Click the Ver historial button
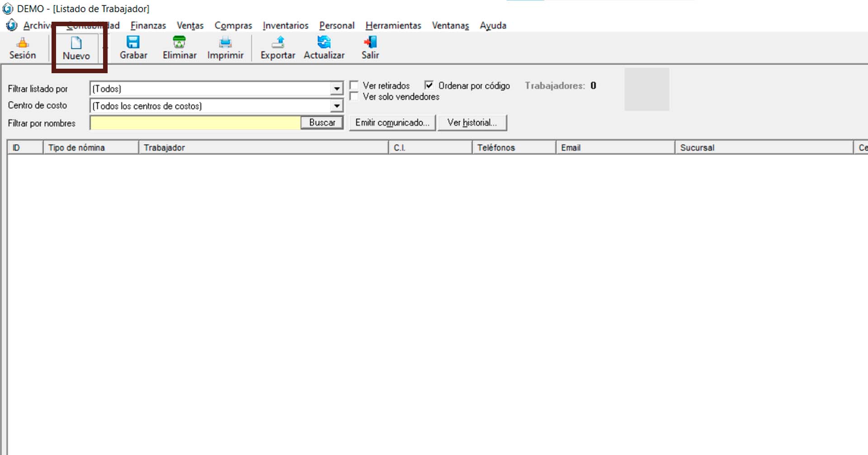 [x=472, y=123]
